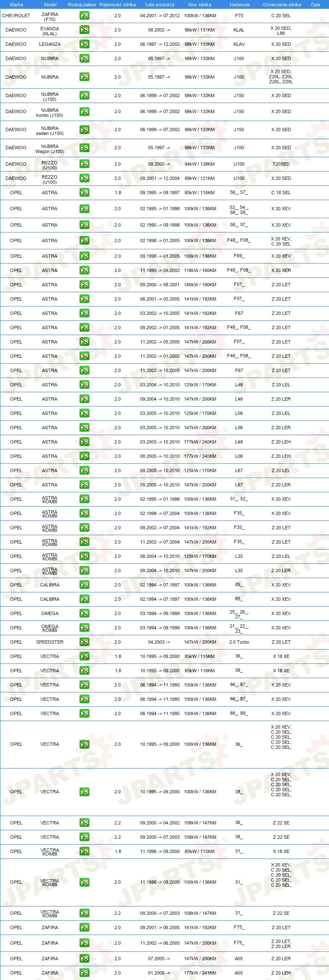Click the Oznaczenie silnika column header

[x=282, y=5]
